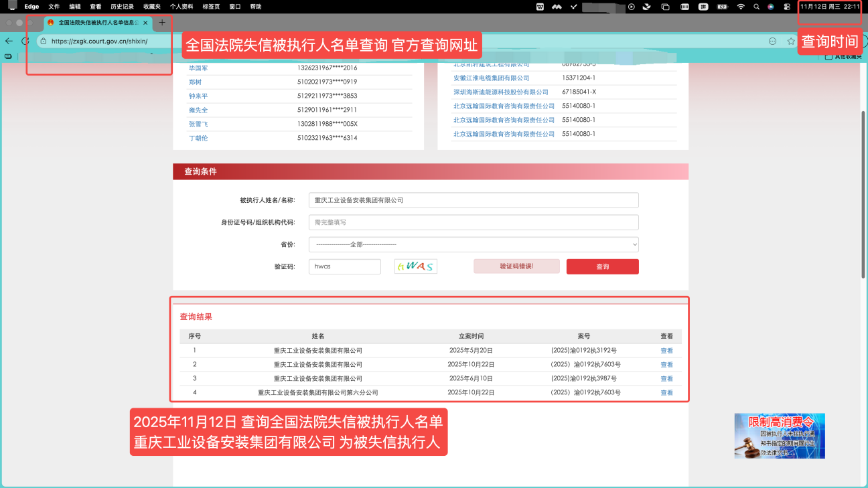Click the first favorites bar icon at left
The image size is (868, 488).
(x=8, y=56)
